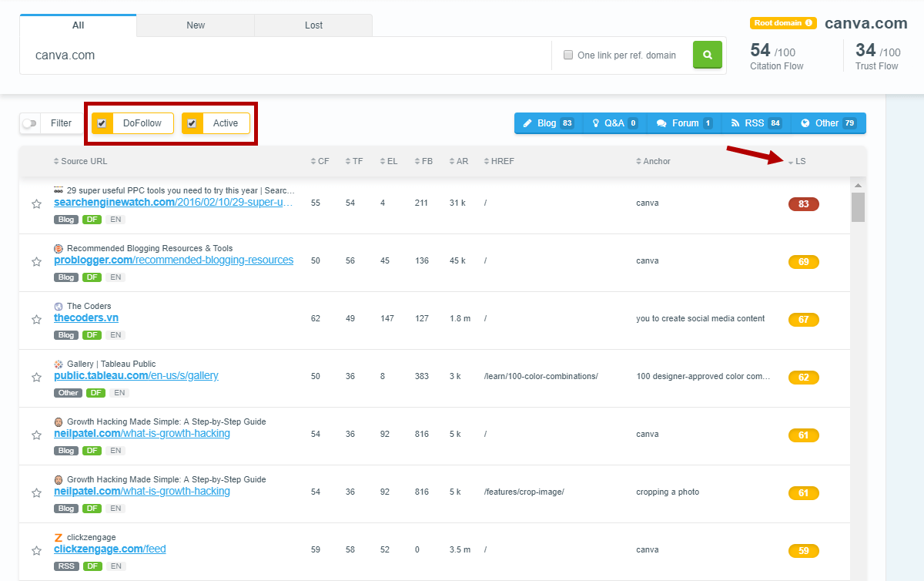The height and width of the screenshot is (581, 924).
Task: Sort by LS column
Action: click(797, 161)
